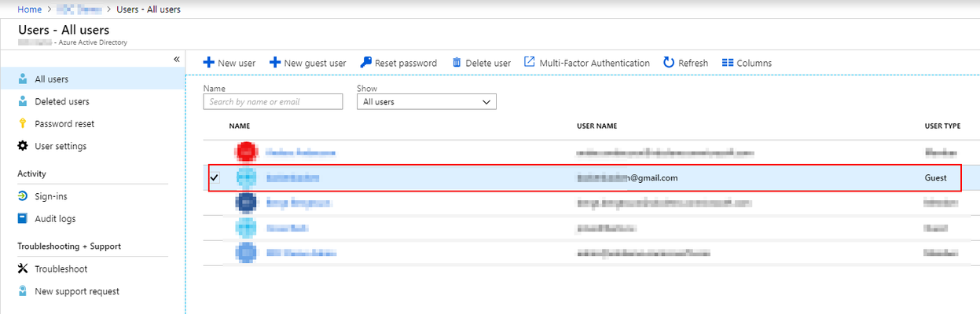Image resolution: width=980 pixels, height=314 pixels.
Task: Click the New guest user plus icon
Action: click(x=274, y=63)
